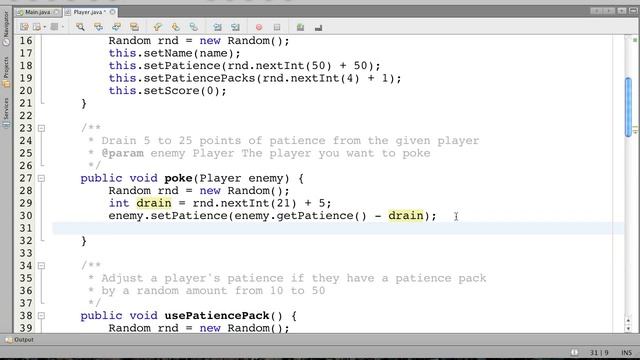Click the Previous Bookmark icon
This screenshot has width=640, height=360.
coord(158,27)
